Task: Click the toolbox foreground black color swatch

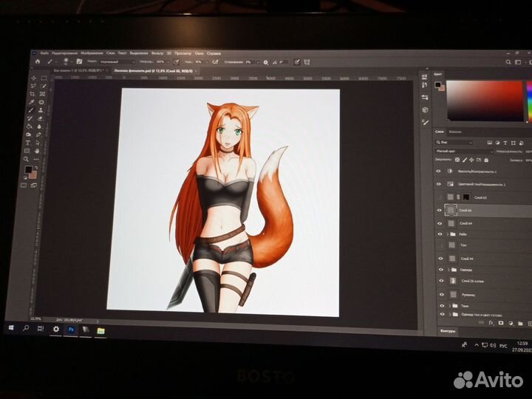Action: pos(29,169)
